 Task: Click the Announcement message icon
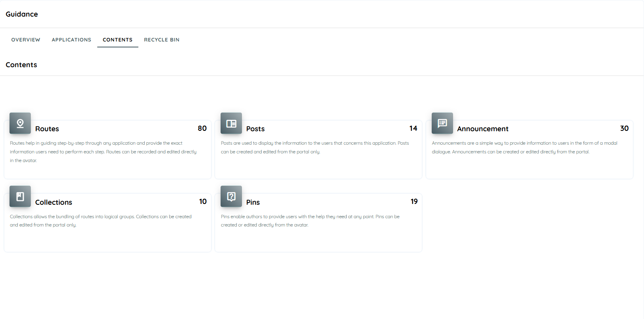tap(442, 123)
